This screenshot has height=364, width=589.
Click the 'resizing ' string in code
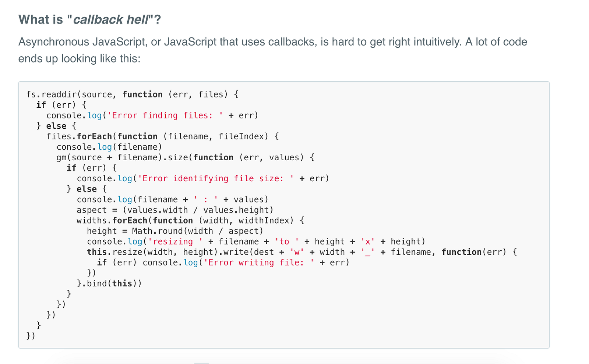coord(175,242)
